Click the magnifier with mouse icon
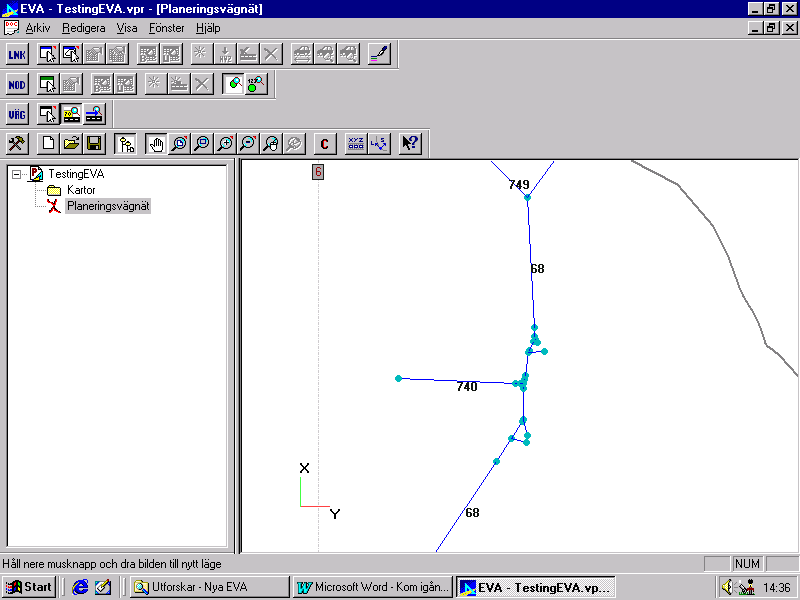Image resolution: width=800 pixels, height=600 pixels. pyautogui.click(x=271, y=144)
